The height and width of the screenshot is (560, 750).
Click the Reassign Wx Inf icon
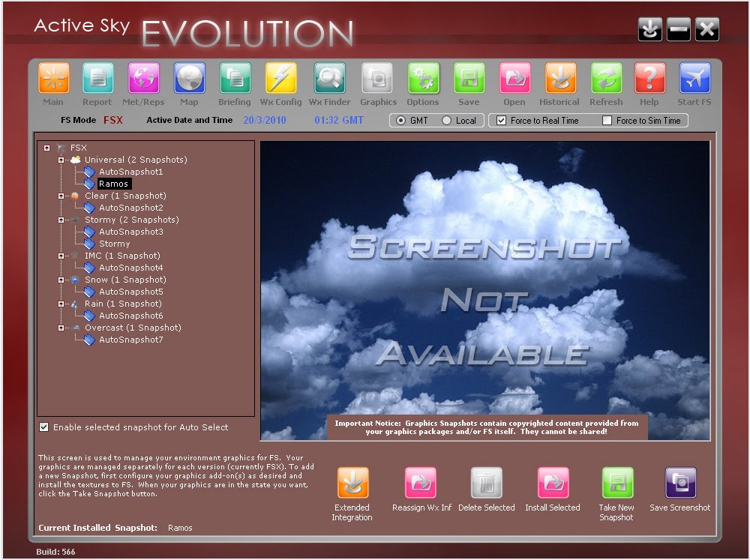pyautogui.click(x=421, y=483)
